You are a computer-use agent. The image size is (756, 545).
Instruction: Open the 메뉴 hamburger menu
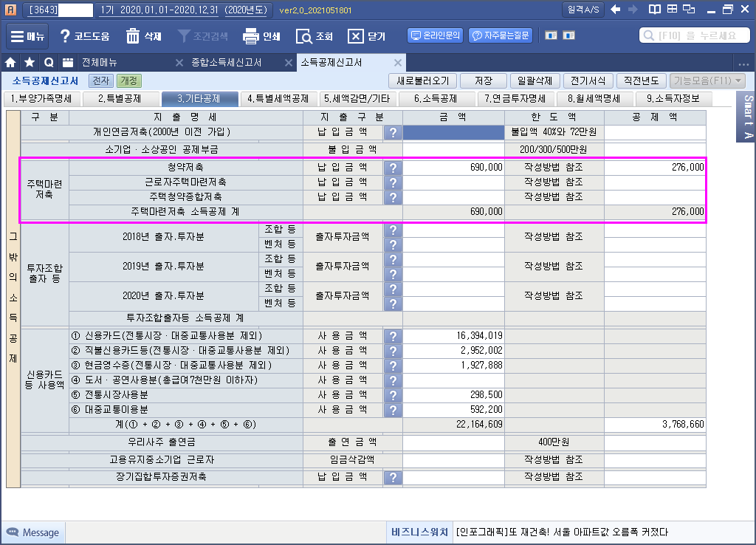27,36
